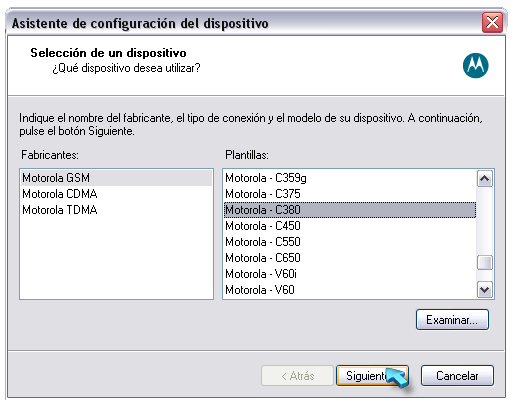Click the Plantillas scrollbar thumb

click(x=485, y=263)
